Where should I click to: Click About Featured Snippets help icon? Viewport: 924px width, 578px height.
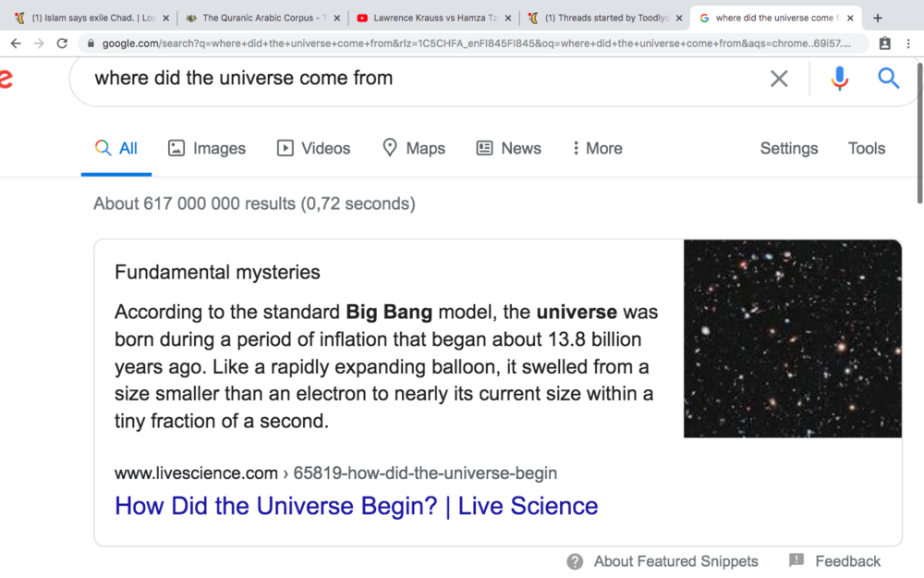click(575, 561)
